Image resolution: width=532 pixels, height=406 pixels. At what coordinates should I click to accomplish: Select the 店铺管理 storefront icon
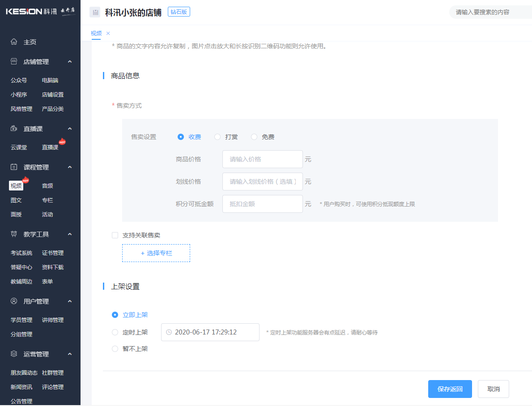[x=13, y=61]
